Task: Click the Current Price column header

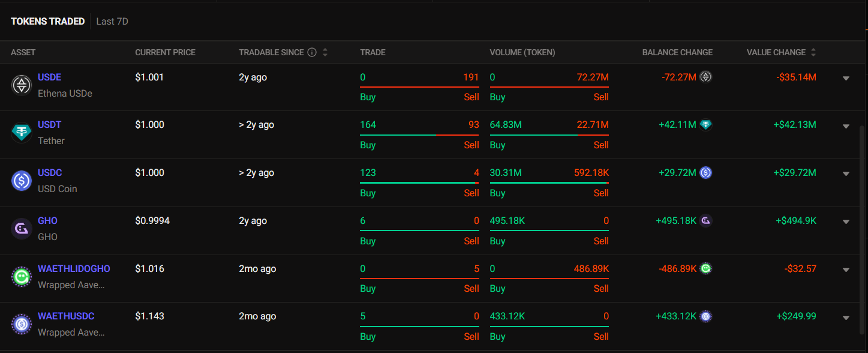Action: [166, 52]
